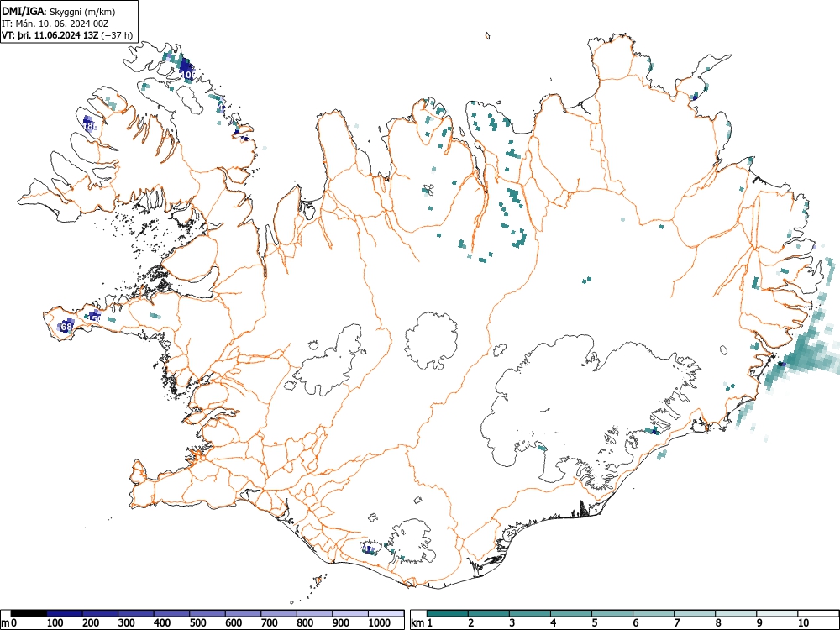Pick the 300–400 m legend swatch
Viewport: 840px width, 630px height.
tap(136, 613)
